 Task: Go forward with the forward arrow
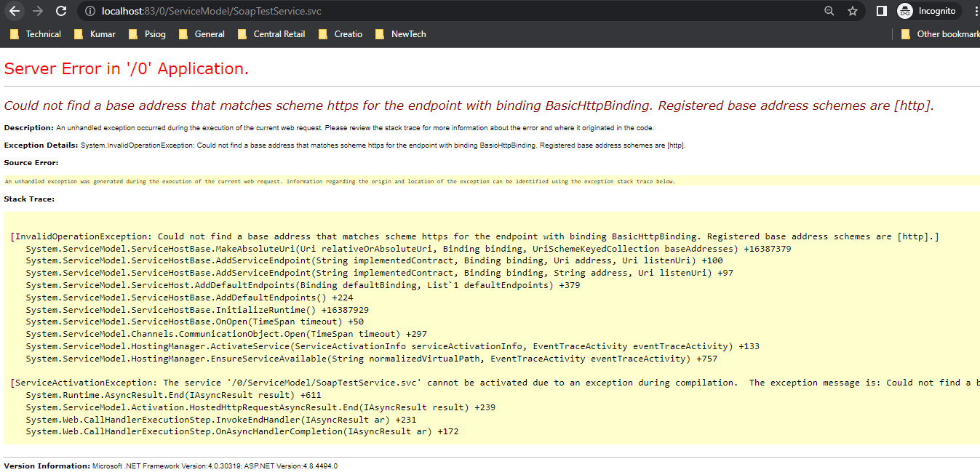(x=38, y=11)
